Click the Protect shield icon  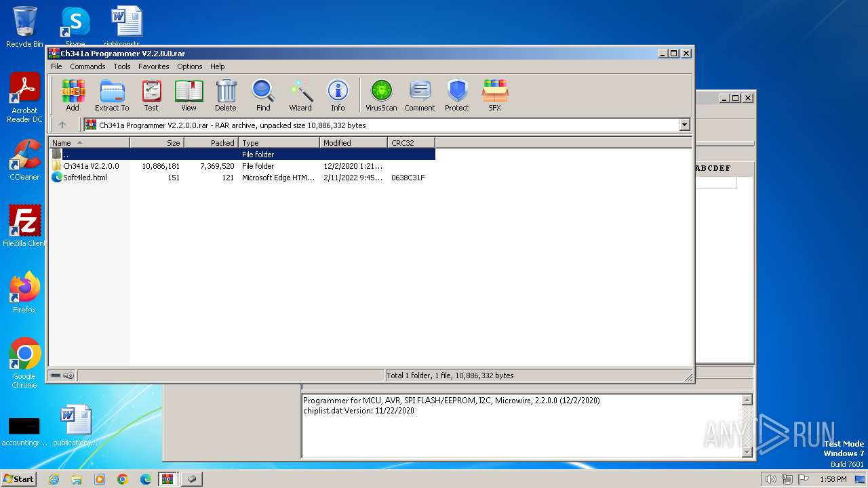(457, 95)
